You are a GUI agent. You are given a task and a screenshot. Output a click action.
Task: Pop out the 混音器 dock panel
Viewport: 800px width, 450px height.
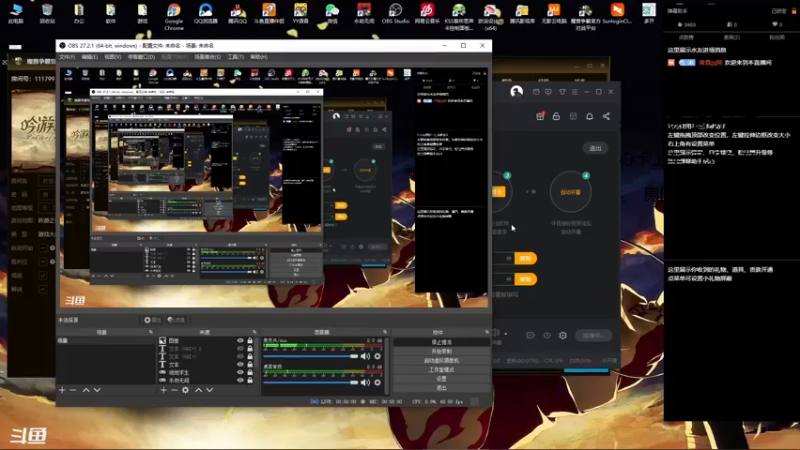pos(385,332)
